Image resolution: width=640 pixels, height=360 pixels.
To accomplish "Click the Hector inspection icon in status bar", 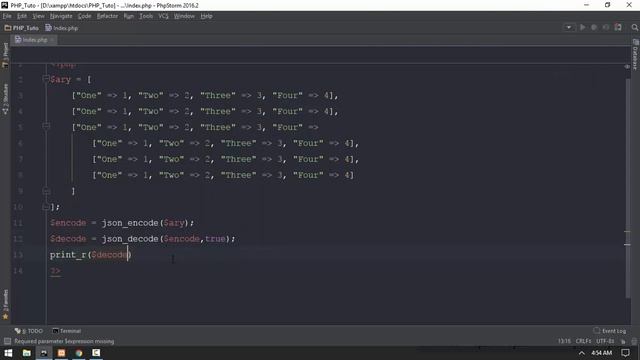I will 634,341.
